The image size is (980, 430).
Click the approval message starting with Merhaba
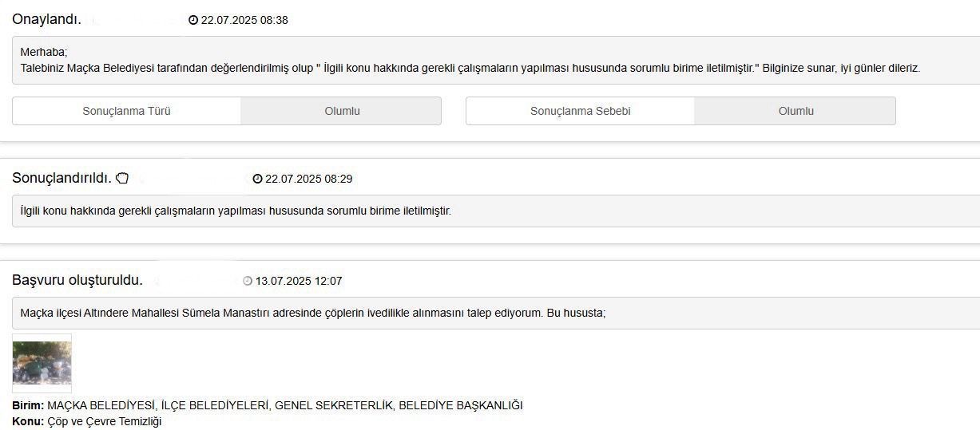(x=496, y=60)
